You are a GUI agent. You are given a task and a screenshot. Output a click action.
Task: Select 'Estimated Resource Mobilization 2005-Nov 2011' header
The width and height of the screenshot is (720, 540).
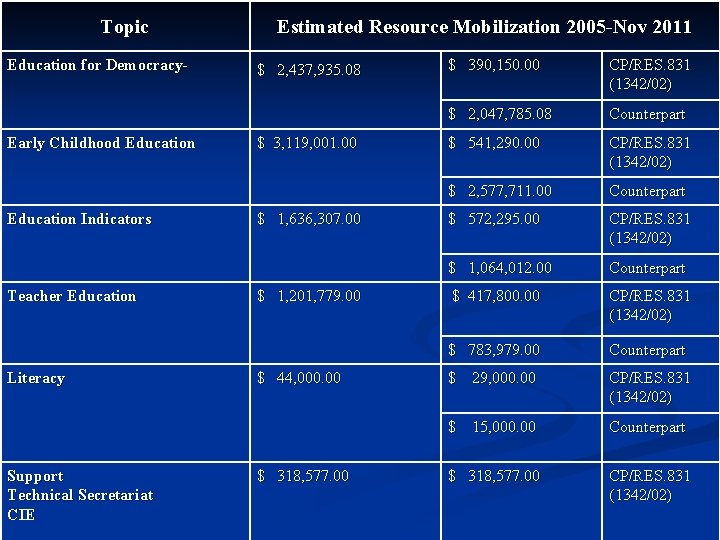pyautogui.click(x=484, y=26)
